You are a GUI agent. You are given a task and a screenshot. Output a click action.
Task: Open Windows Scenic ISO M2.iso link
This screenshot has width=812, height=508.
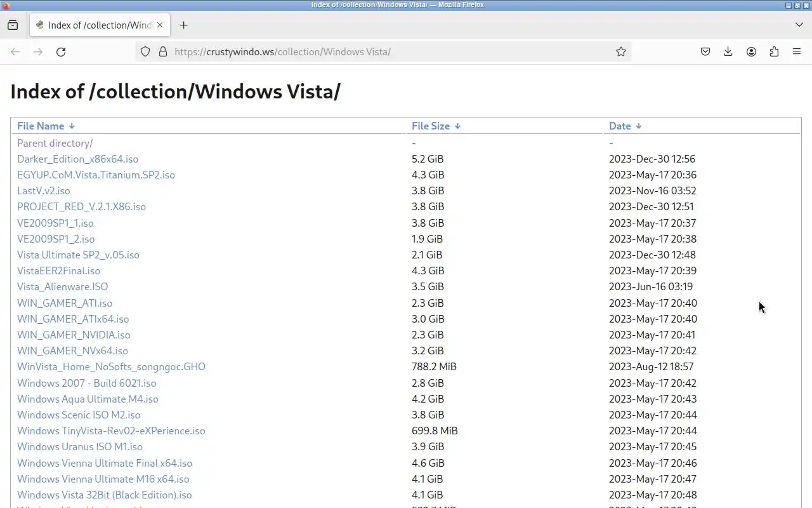(x=79, y=415)
